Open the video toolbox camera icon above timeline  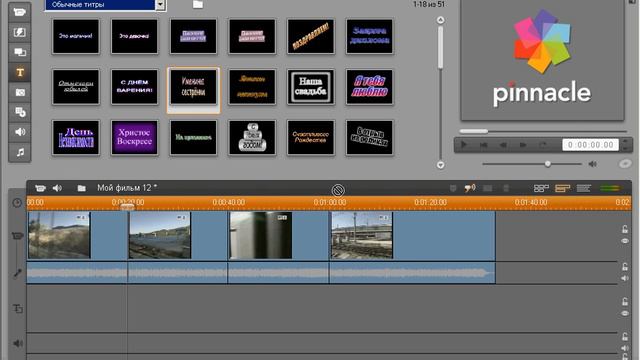40,188
